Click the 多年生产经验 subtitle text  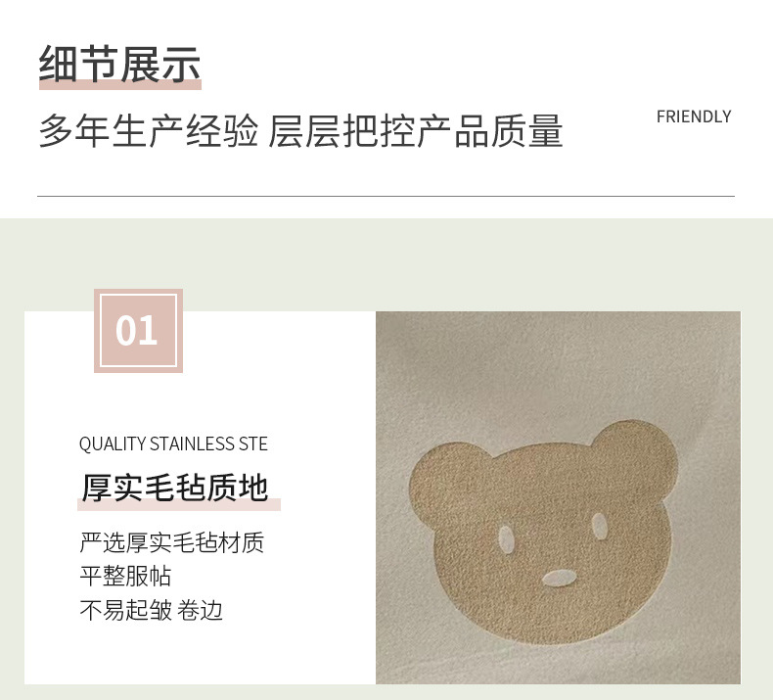click(x=149, y=130)
